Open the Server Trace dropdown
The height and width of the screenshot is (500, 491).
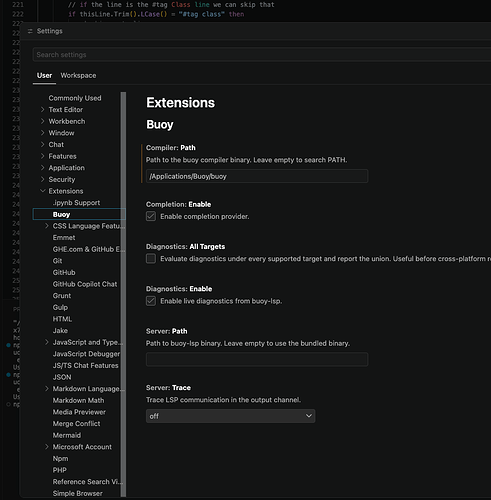(230, 416)
